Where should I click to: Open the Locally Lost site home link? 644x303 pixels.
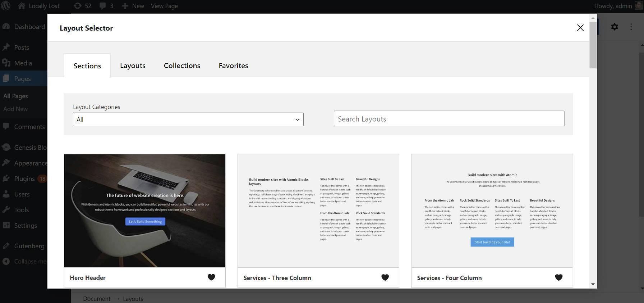click(x=38, y=6)
